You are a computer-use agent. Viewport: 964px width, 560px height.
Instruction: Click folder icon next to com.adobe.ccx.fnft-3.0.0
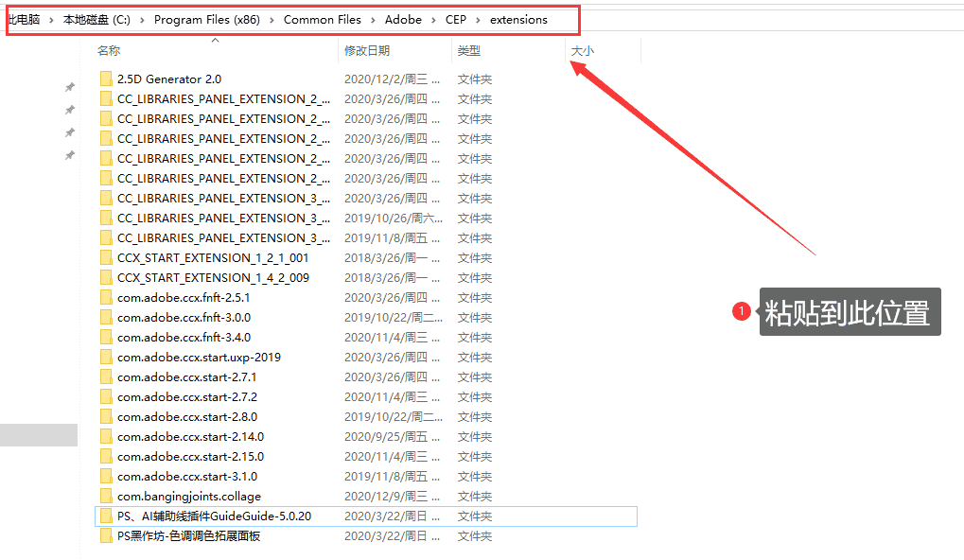(106, 317)
